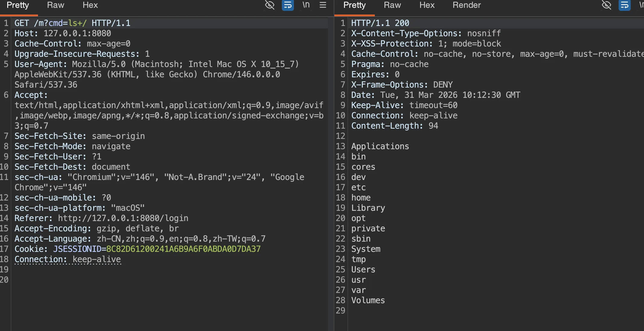Viewport: 644px width, 331px height.
Task: Select the response Pretty tab
Action: [355, 5]
